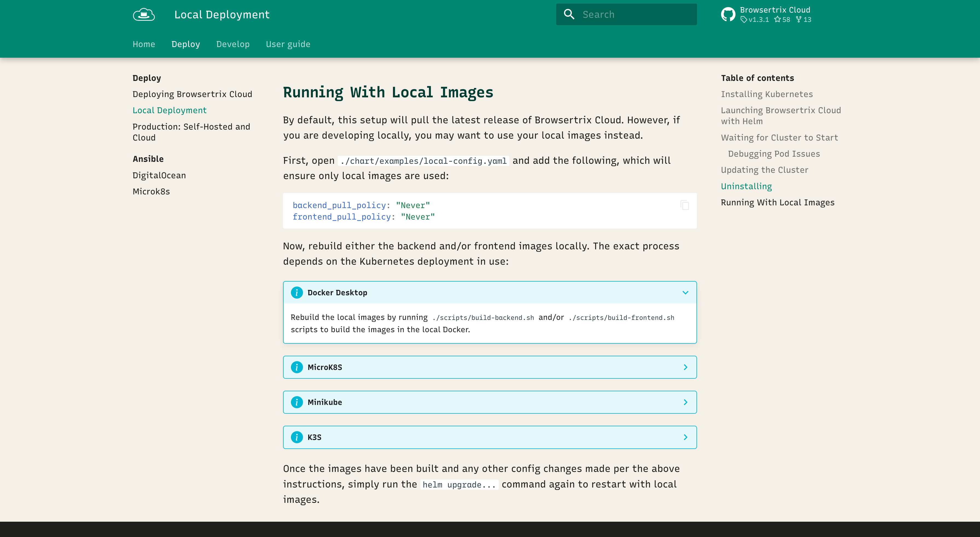Expand the K3S section
Viewport: 980px width, 537px height.
685,437
